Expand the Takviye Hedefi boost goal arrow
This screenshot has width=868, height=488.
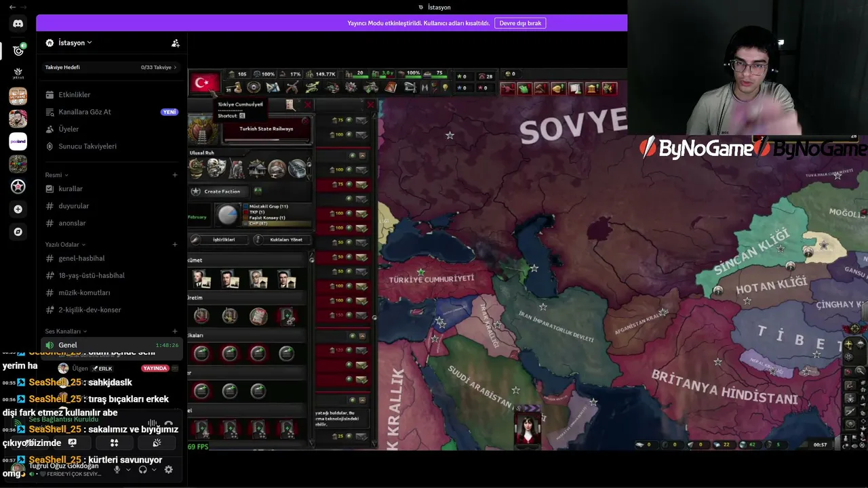[175, 67]
